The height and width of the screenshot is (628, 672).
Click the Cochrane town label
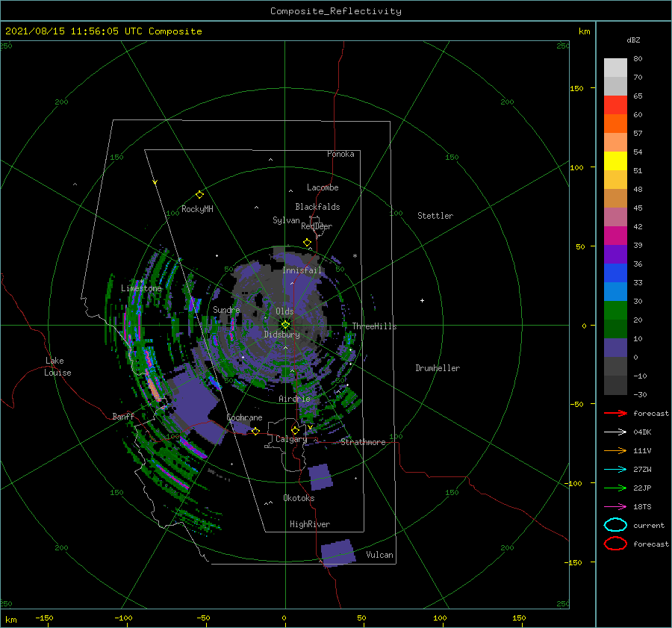[244, 417]
